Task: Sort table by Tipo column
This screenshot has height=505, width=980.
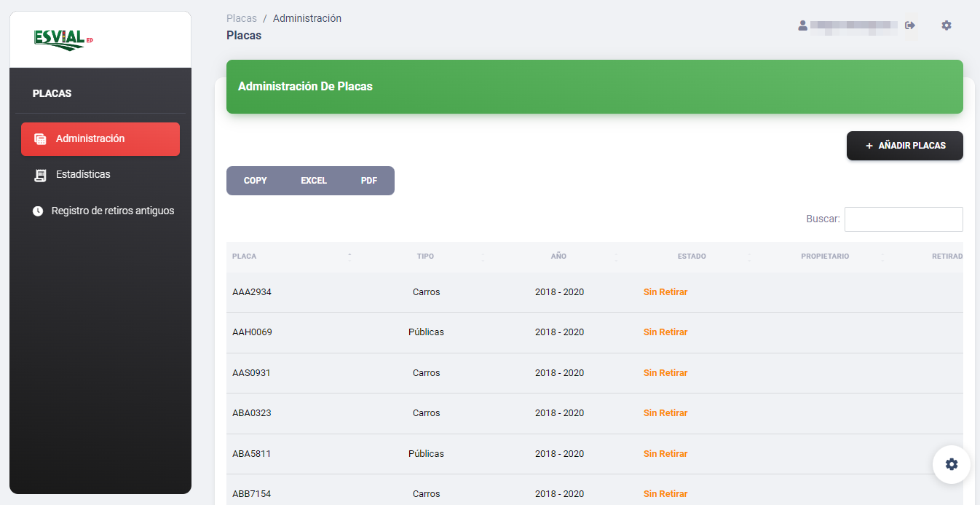Action: (x=425, y=257)
